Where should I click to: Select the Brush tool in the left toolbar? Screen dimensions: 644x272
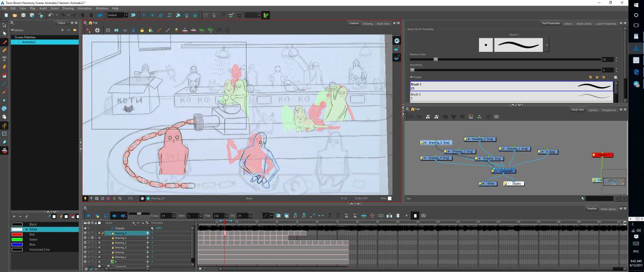coord(5,42)
